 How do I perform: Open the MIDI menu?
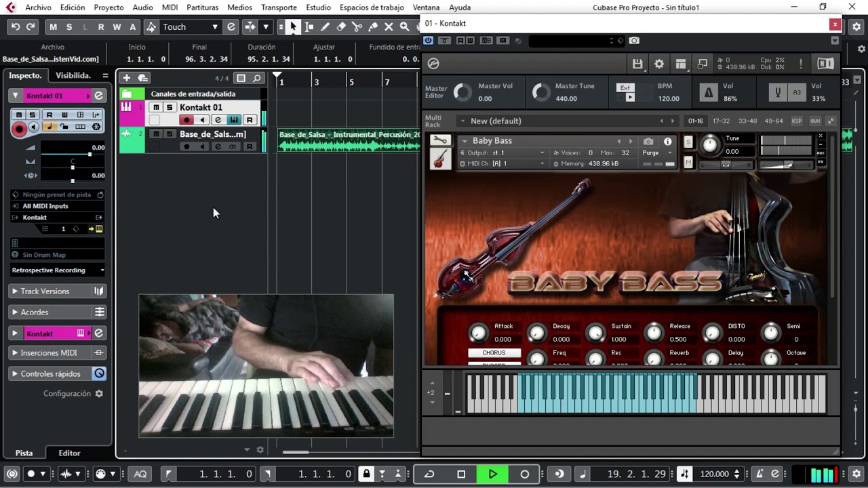[170, 7]
